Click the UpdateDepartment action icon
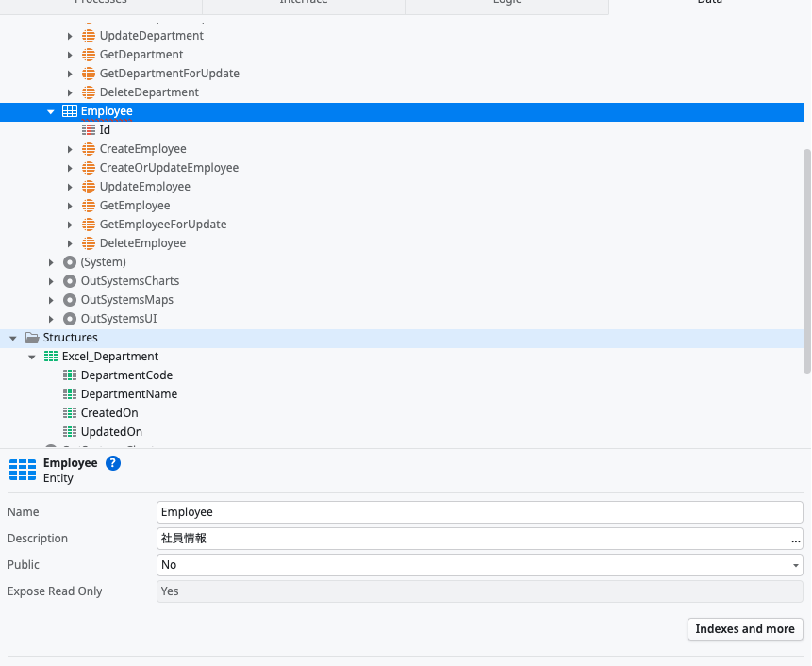This screenshot has width=812, height=666. click(89, 36)
